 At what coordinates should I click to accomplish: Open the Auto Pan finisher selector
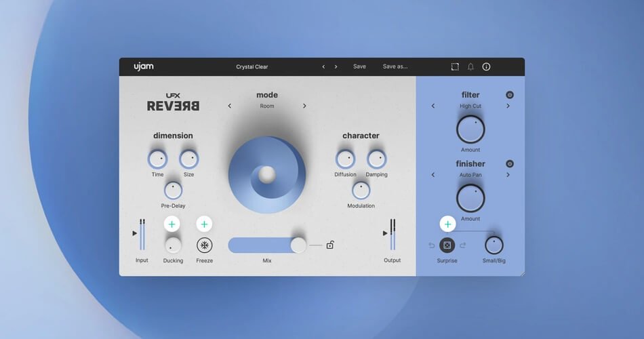(x=470, y=175)
